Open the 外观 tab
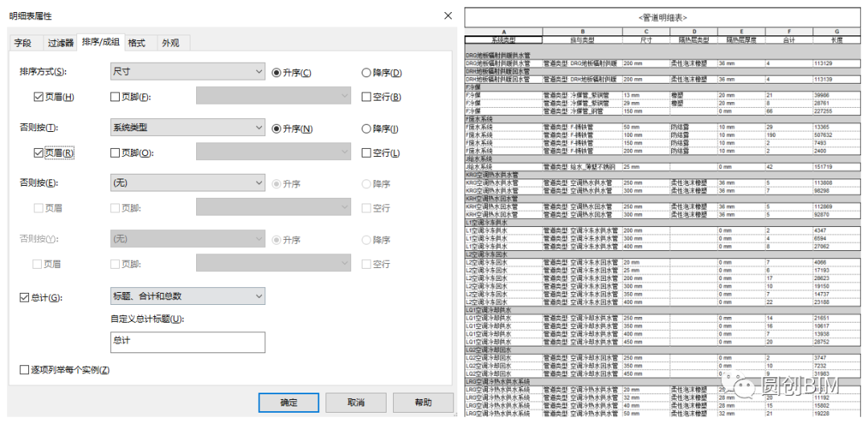Viewport: 868px width, 424px height. pos(170,43)
